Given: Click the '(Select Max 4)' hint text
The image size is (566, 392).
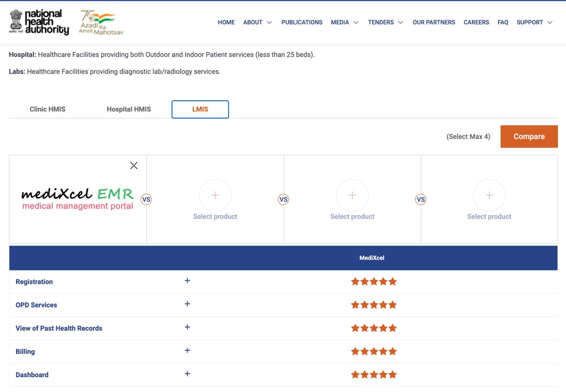Looking at the screenshot, I should pos(468,137).
